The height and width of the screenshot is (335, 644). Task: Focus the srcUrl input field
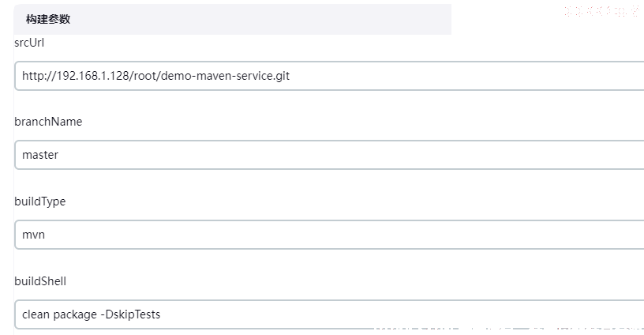(329, 76)
